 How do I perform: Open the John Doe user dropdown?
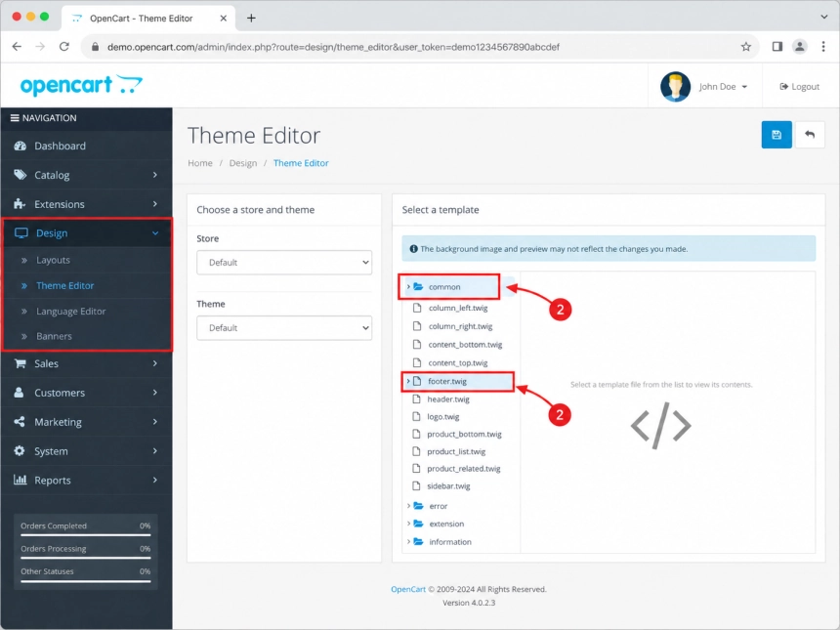pos(723,87)
